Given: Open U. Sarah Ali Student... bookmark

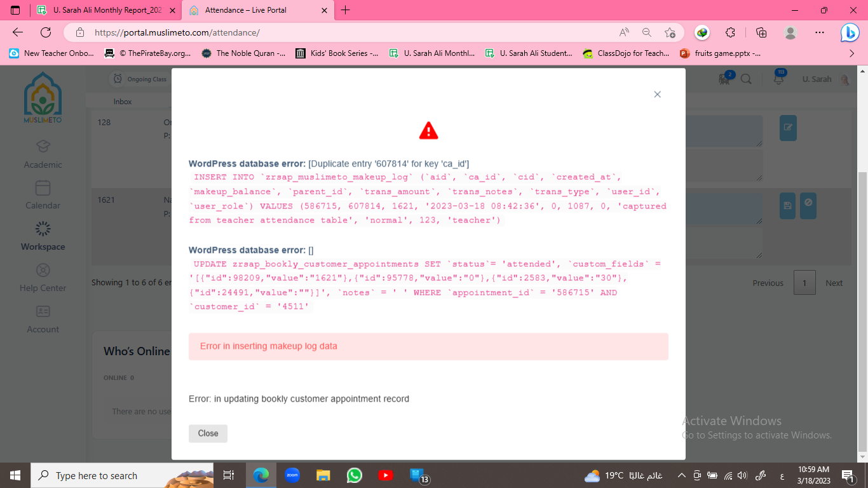Looking at the screenshot, I should click(x=529, y=53).
